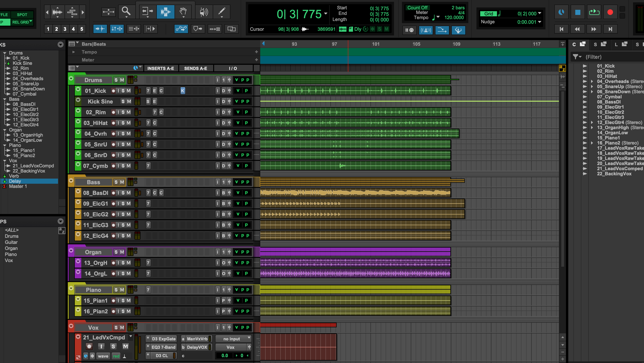Screen dimensions: 644x363
Task: Expand the Tempo ruler
Action: click(73, 52)
